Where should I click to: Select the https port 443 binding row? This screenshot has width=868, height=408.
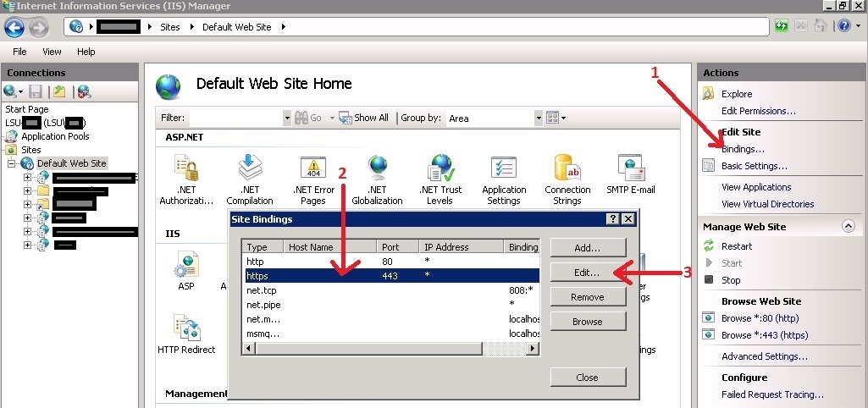point(391,275)
